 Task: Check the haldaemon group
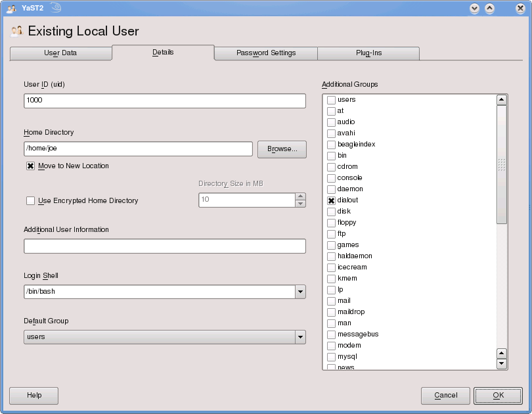click(x=331, y=256)
